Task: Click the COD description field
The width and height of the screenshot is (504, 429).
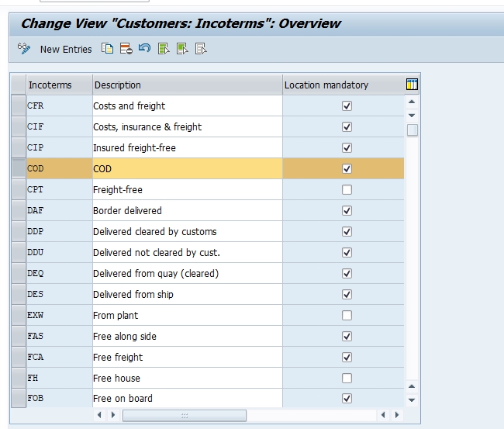Action: 188,168
